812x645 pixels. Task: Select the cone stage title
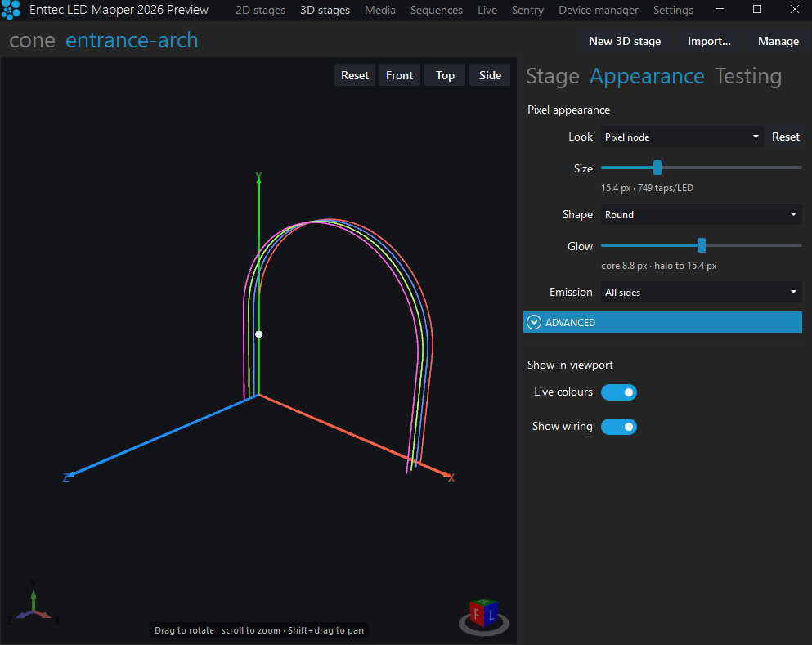pyautogui.click(x=32, y=40)
